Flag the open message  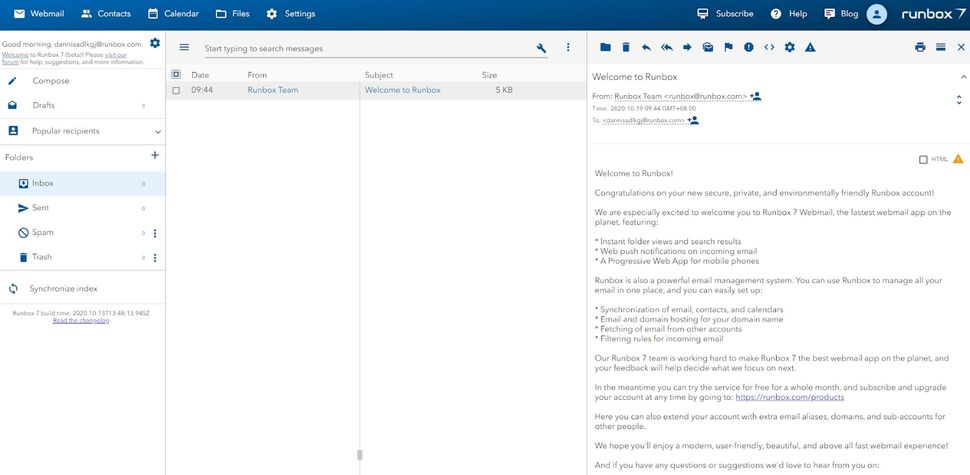click(728, 47)
